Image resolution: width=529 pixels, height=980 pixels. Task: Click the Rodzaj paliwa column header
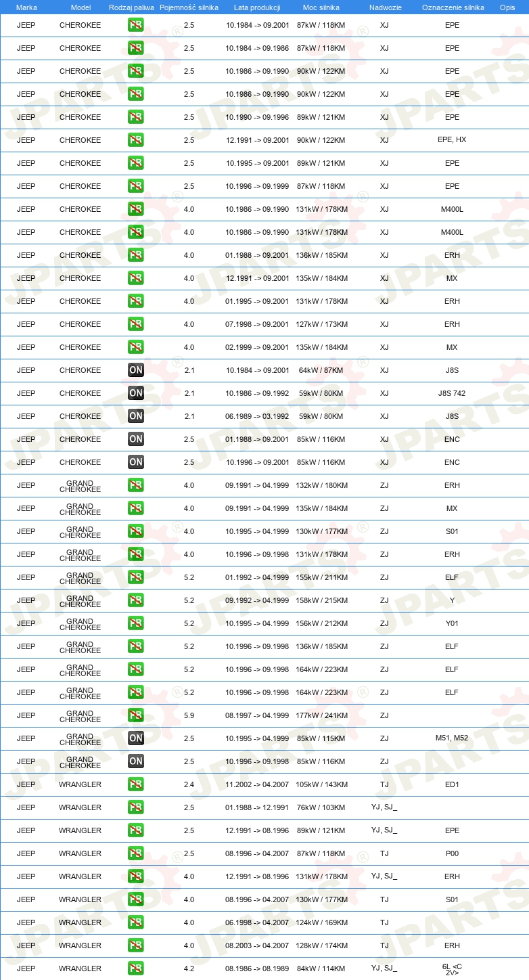131,7
